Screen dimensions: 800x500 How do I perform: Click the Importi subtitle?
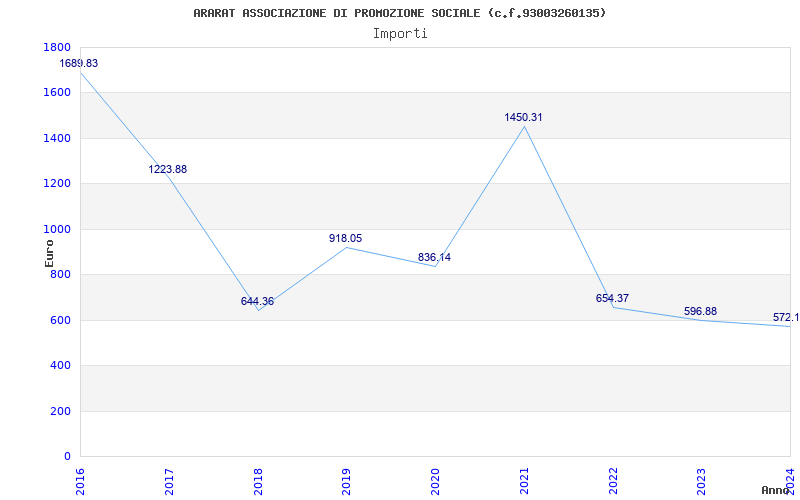400,34
